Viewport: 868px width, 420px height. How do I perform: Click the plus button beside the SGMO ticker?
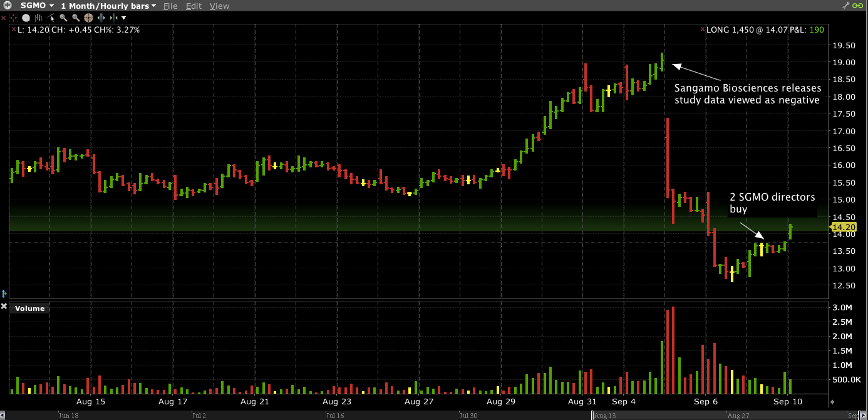pyautogui.click(x=8, y=6)
